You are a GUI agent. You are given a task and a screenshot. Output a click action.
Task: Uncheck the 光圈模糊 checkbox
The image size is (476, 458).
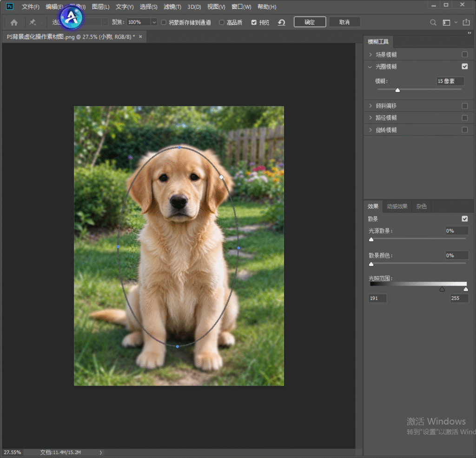click(x=464, y=66)
